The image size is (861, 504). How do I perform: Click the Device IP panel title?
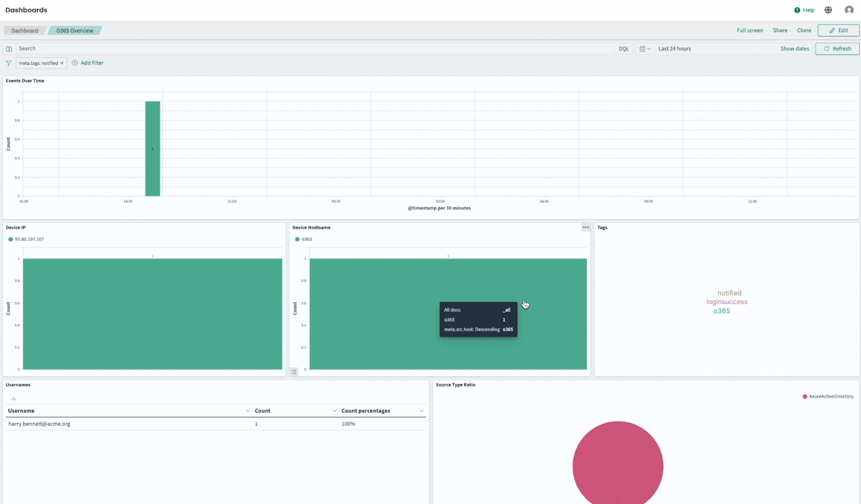click(x=16, y=228)
